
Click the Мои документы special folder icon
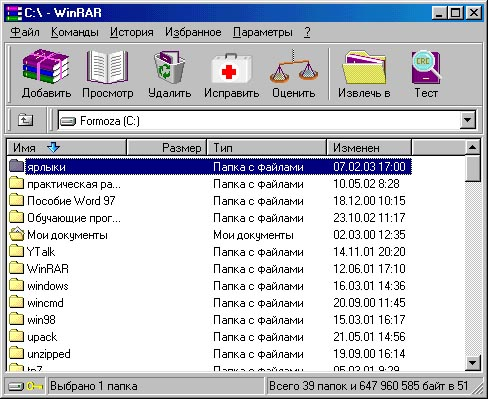click(x=16, y=234)
